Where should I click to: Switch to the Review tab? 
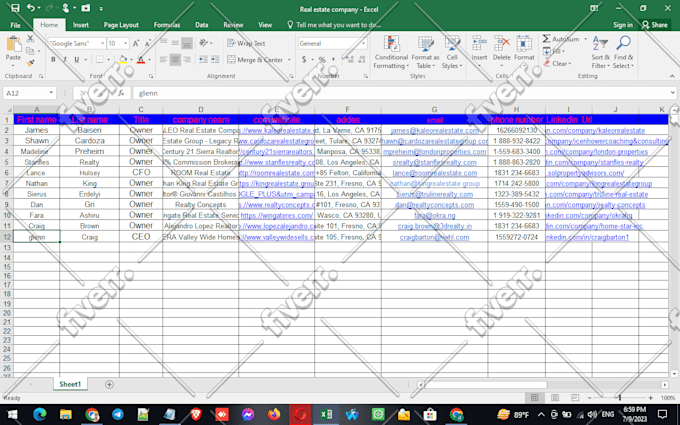point(233,25)
